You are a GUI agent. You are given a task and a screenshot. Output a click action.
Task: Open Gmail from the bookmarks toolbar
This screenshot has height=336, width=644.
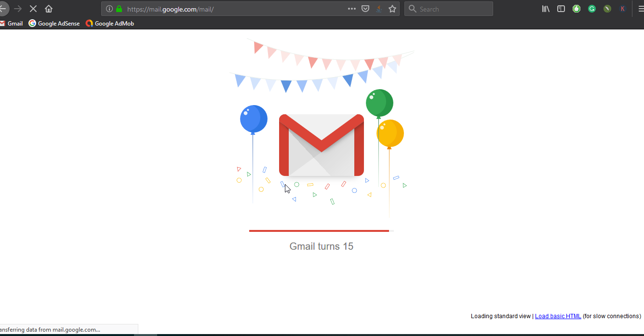point(12,23)
